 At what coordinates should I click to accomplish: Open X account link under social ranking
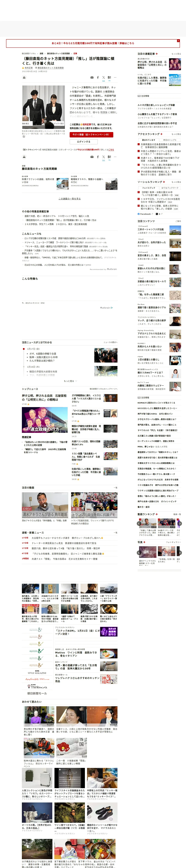pos(159,214)
